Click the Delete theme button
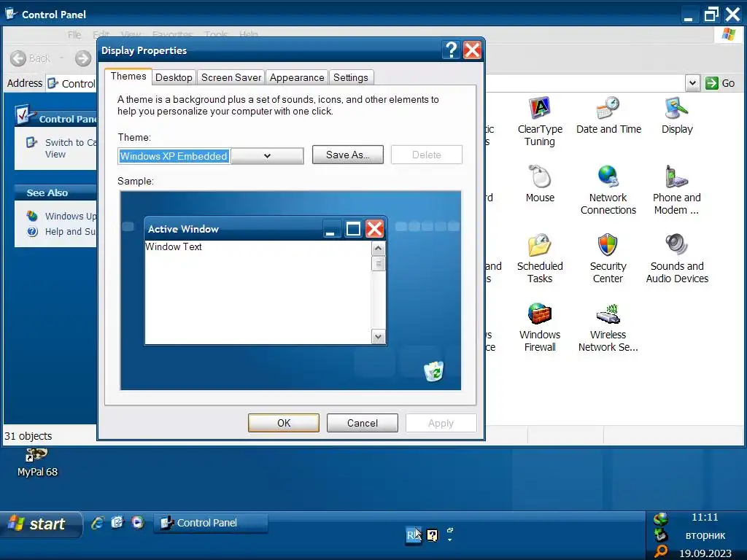Image resolution: width=747 pixels, height=560 pixels. tap(426, 155)
